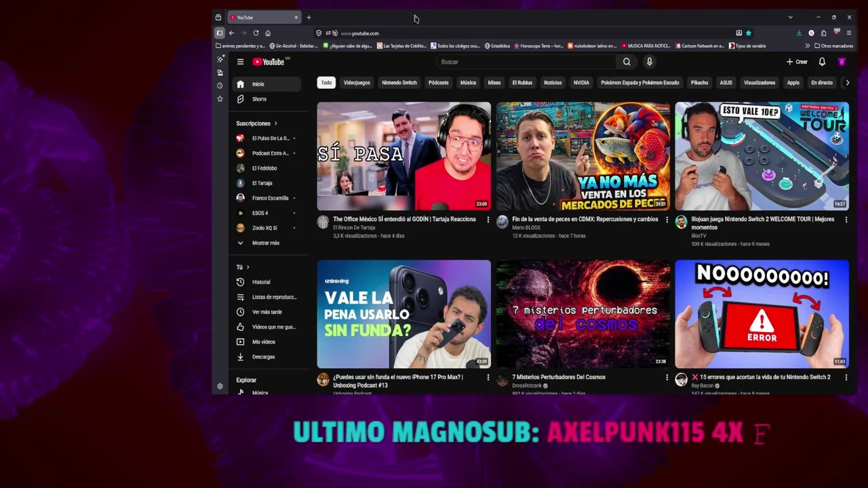Select the Pikachu filter chip

(x=699, y=83)
